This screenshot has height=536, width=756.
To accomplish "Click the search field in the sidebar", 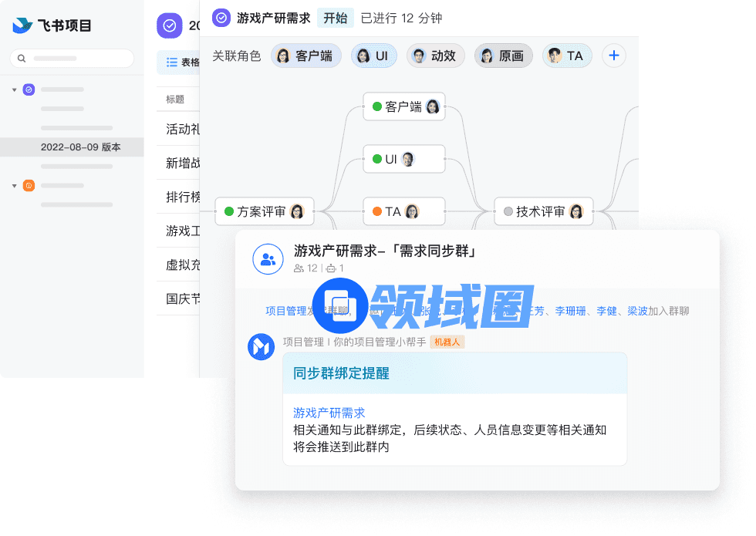I will (72, 58).
